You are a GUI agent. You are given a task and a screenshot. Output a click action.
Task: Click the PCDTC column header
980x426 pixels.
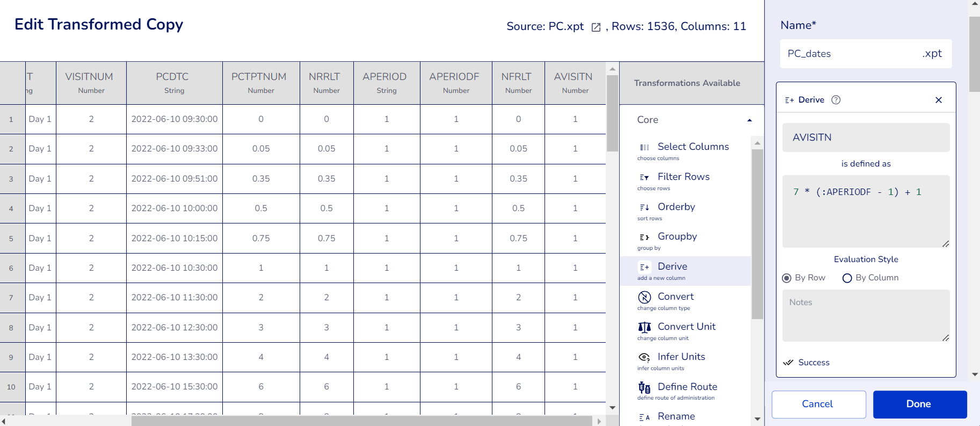(175, 83)
